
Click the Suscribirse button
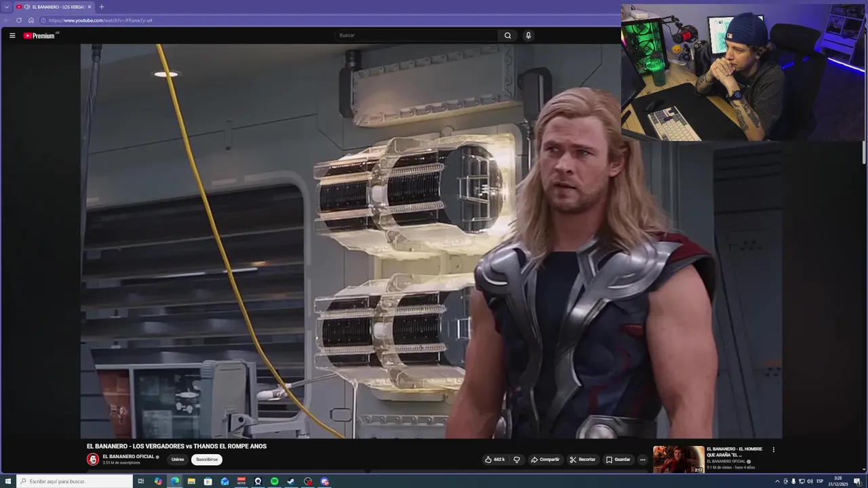point(207,460)
